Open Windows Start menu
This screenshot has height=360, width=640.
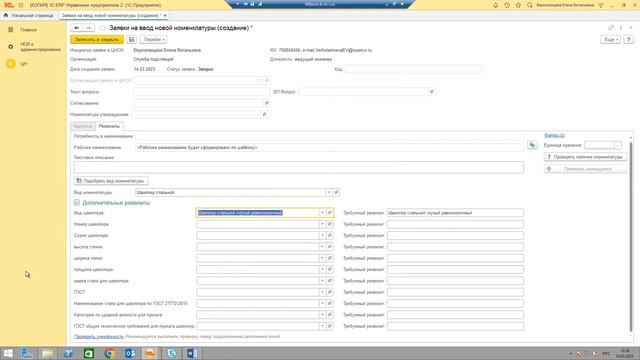(8, 353)
